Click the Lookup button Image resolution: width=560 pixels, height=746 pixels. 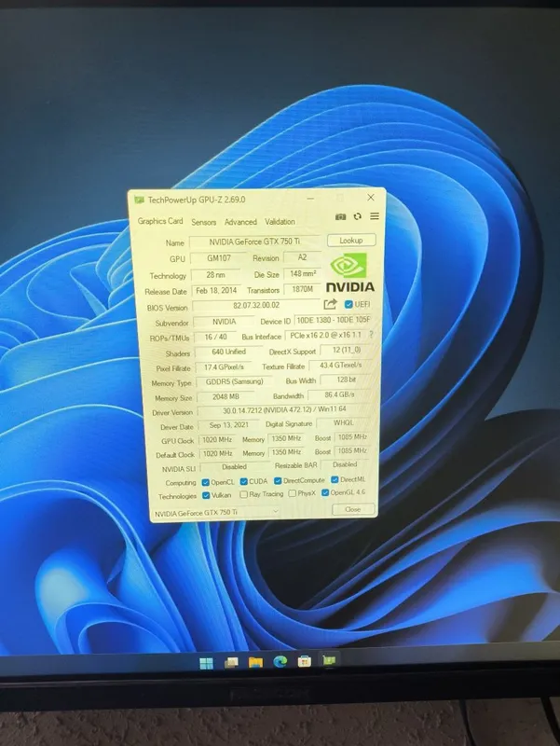[x=351, y=241]
